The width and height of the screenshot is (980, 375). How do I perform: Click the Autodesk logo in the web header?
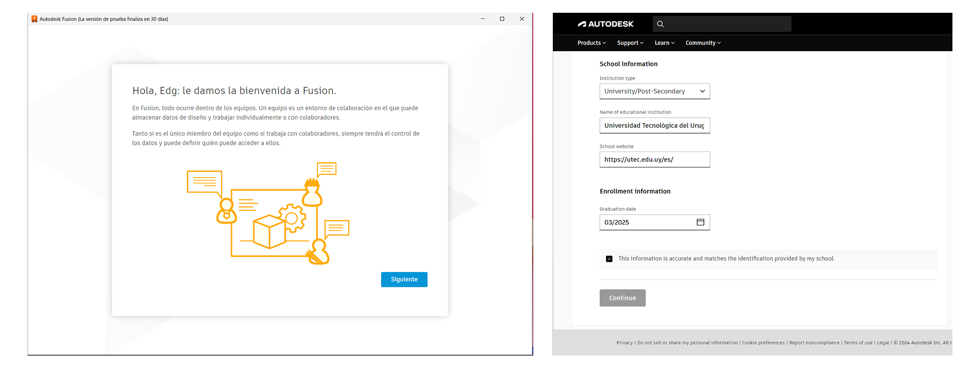605,24
